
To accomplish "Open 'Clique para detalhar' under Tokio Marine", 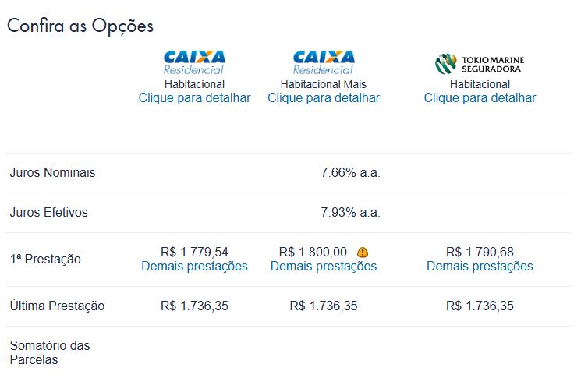I will (x=480, y=98).
